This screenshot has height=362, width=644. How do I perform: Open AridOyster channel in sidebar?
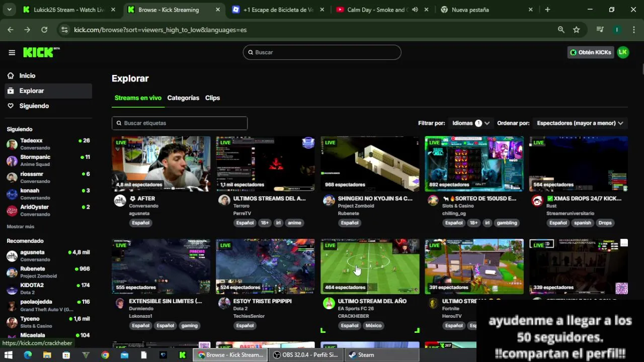[x=48, y=210]
